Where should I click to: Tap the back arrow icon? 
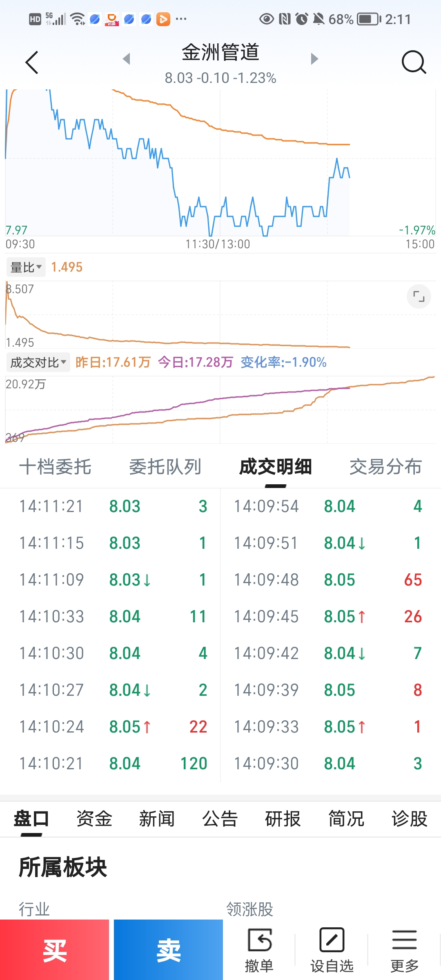tap(31, 62)
